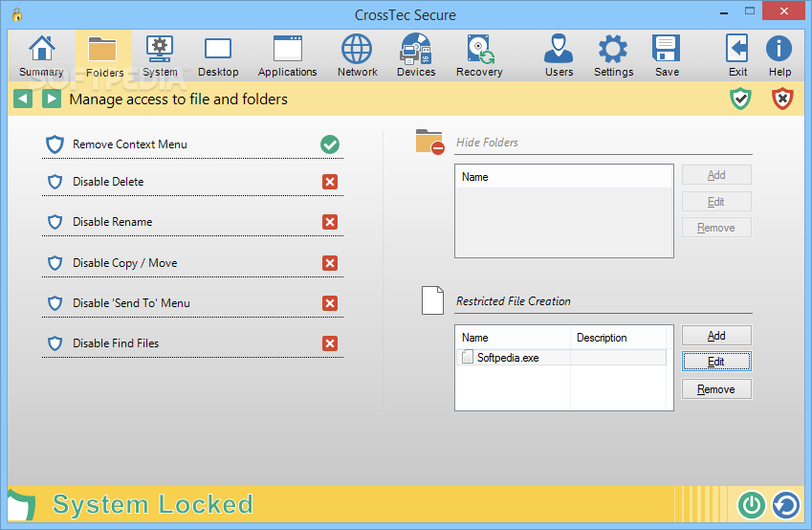Toggle Disable Copy / Move status
This screenshot has height=530, width=812.
click(330, 263)
